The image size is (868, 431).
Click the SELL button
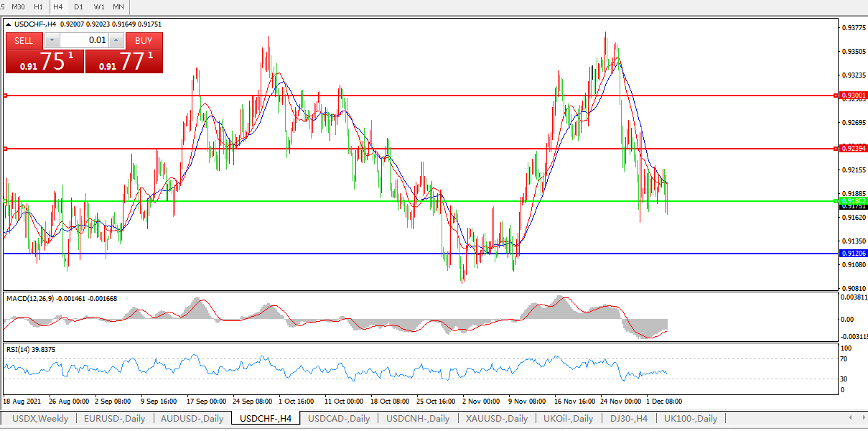(24, 40)
